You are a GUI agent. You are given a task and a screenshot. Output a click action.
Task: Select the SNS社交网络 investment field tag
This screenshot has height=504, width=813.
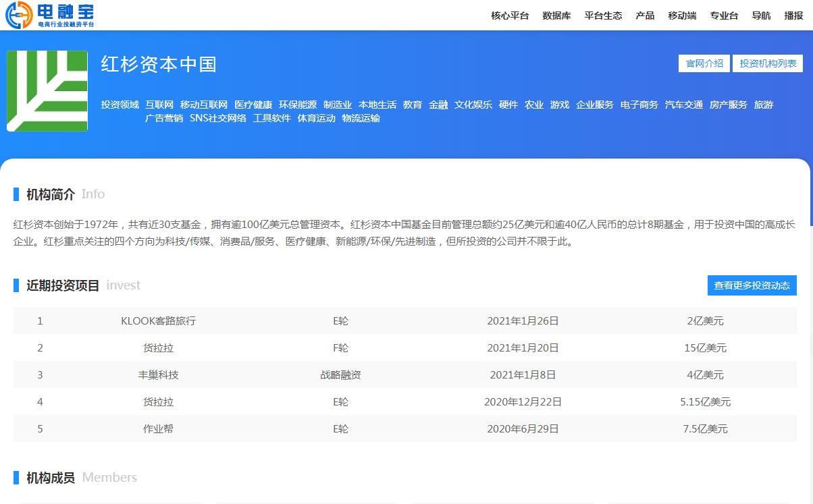click(218, 118)
